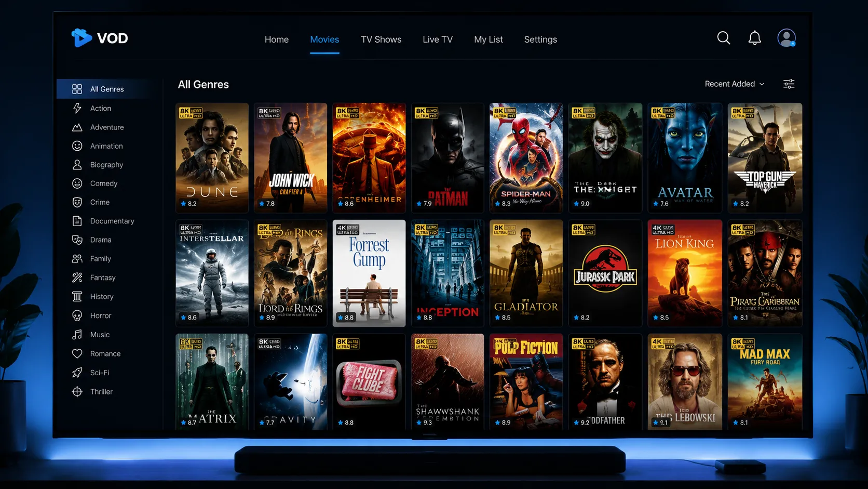868x489 pixels.
Task: Click the VOD play logo
Action: [x=82, y=38]
